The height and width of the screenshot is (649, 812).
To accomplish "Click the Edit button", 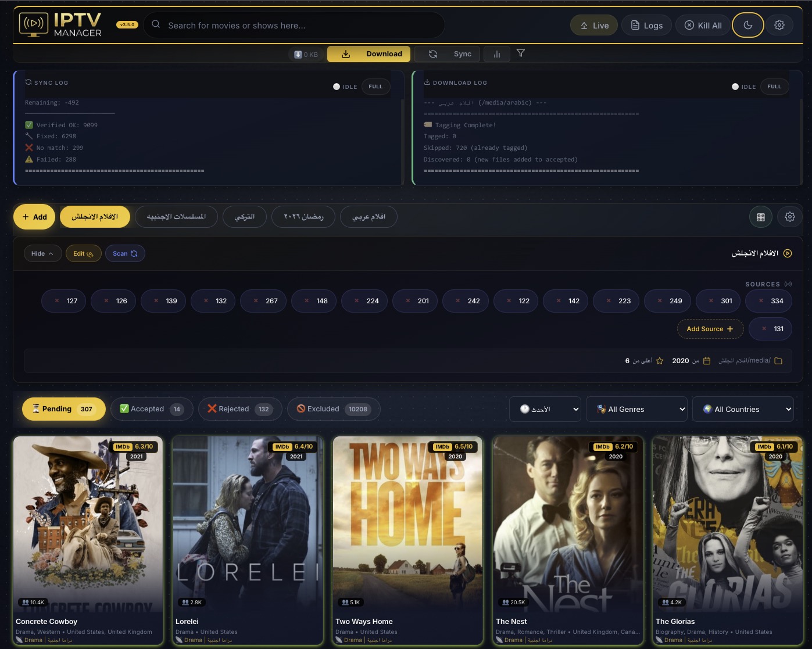I will point(84,253).
